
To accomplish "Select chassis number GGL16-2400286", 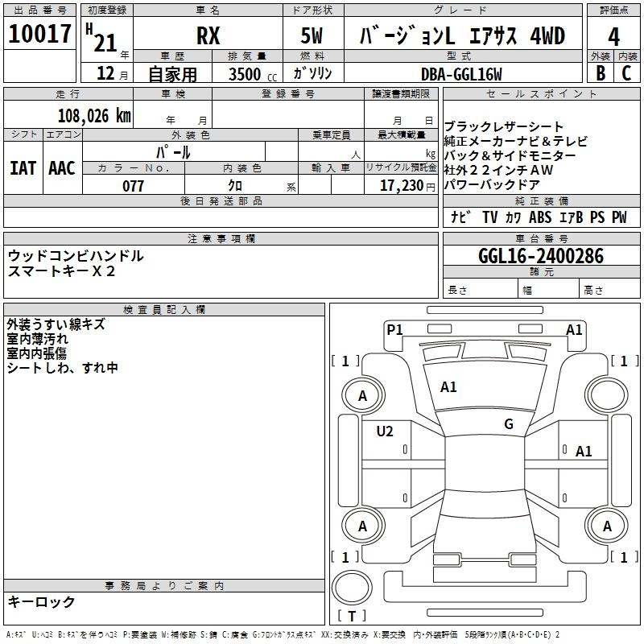I will click(541, 256).
